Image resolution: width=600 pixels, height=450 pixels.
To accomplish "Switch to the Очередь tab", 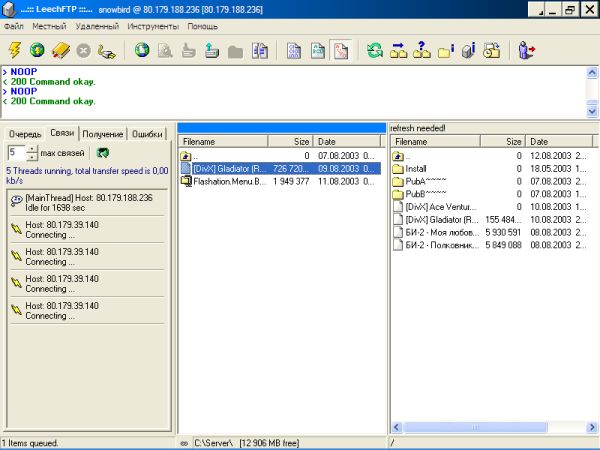I will tap(25, 133).
